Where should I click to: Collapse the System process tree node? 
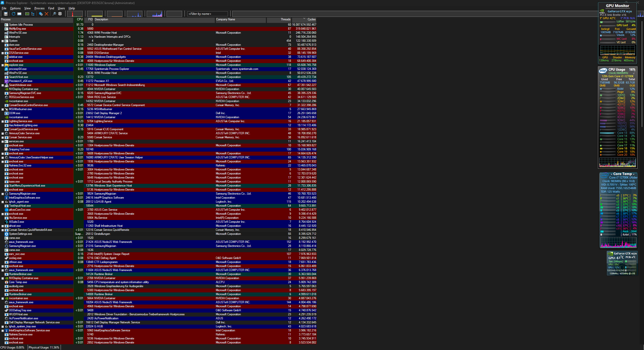pos(2,41)
